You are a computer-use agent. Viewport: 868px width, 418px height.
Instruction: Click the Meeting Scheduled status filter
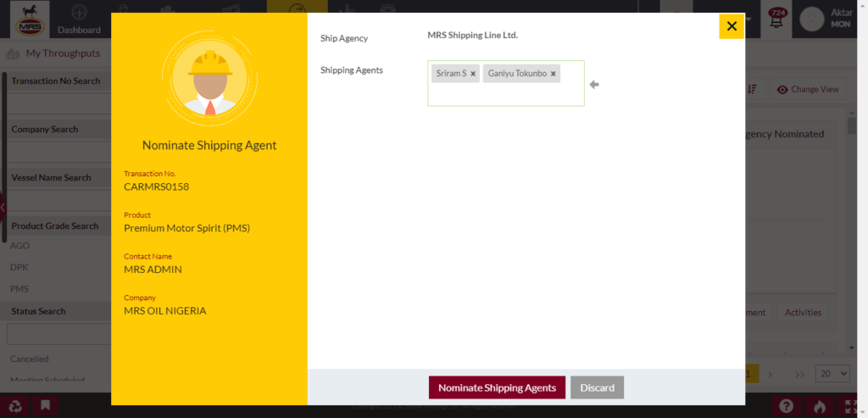(x=47, y=381)
